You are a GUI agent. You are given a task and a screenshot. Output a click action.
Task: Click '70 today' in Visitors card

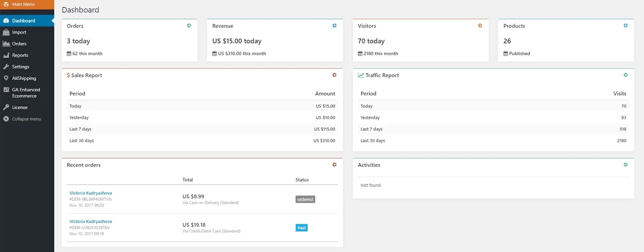[x=372, y=41]
